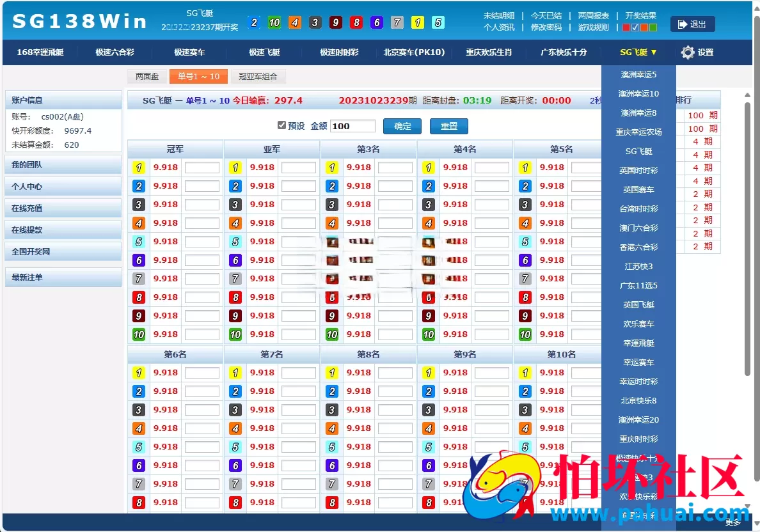Choose 香港六合彩 from the dropdown list
The height and width of the screenshot is (532, 760).
[x=638, y=247]
